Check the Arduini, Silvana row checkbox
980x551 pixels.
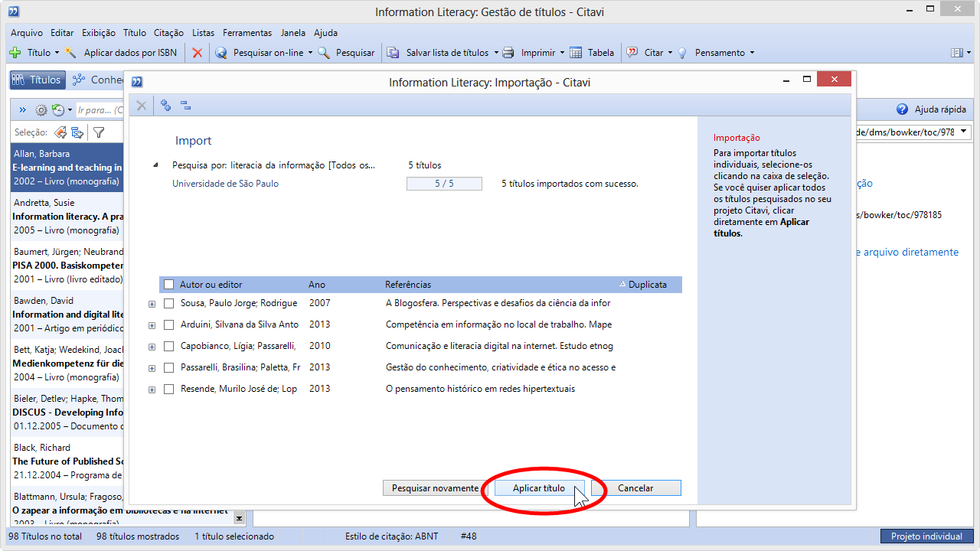click(x=169, y=325)
